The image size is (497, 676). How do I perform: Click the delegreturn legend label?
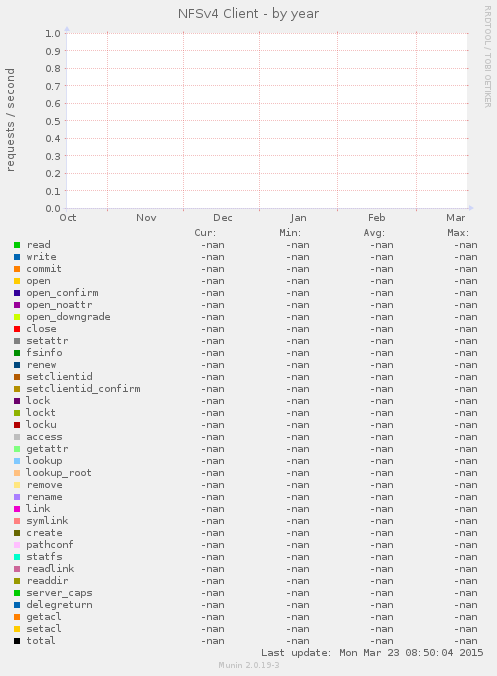(x=59, y=605)
